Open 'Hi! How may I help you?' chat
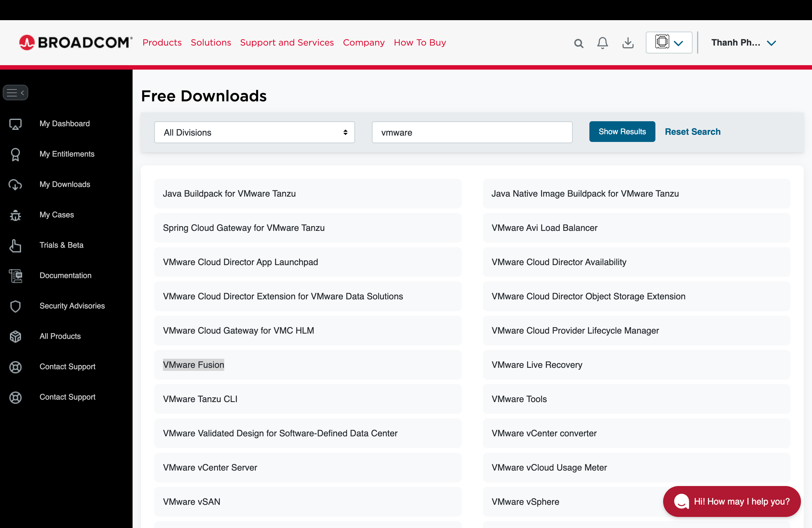 [x=731, y=501]
